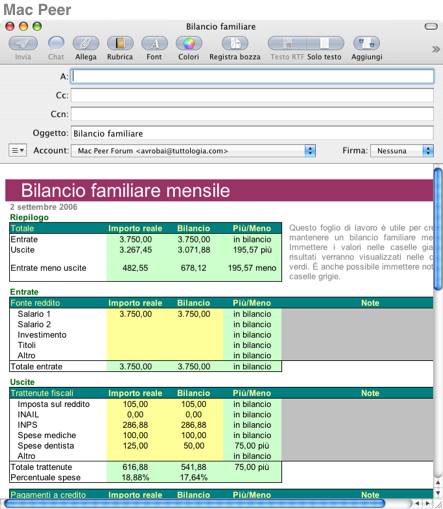Click the Allega paperclip icon

pyautogui.click(x=86, y=43)
